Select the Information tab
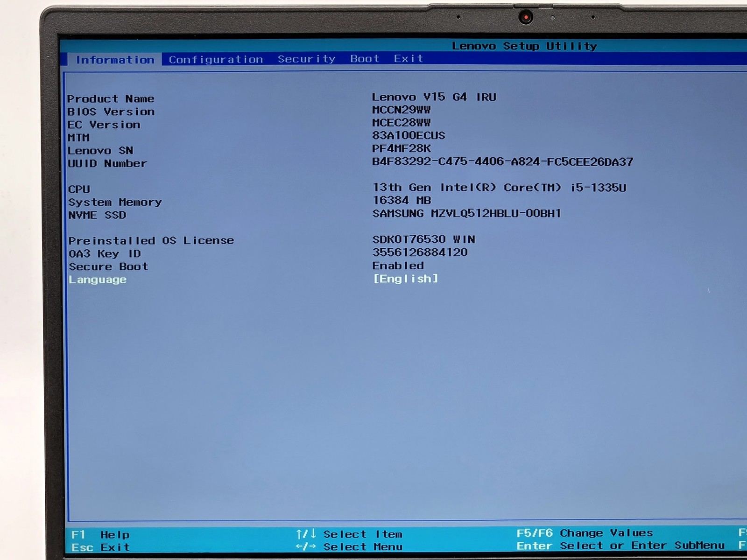Viewport: 747px width, 560px height. [x=115, y=60]
